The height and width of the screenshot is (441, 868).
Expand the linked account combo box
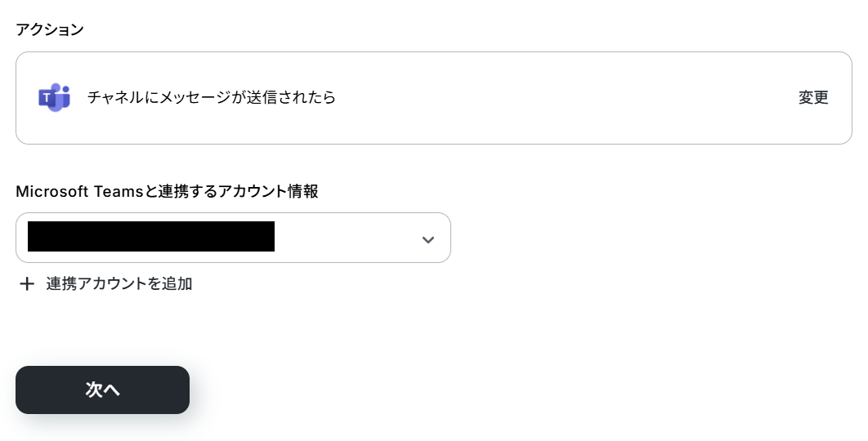(x=233, y=238)
